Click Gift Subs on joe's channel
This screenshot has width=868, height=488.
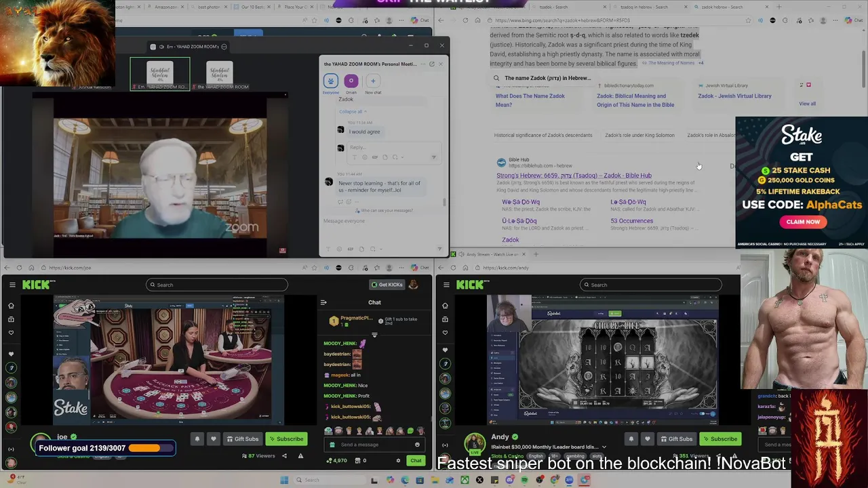(x=242, y=439)
